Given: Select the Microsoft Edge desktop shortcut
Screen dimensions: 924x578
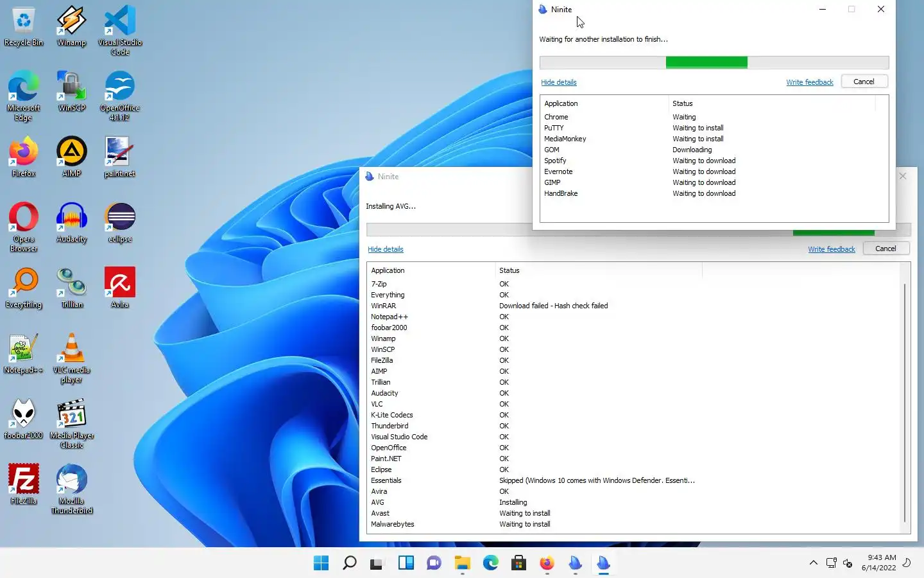Looking at the screenshot, I should tap(24, 96).
